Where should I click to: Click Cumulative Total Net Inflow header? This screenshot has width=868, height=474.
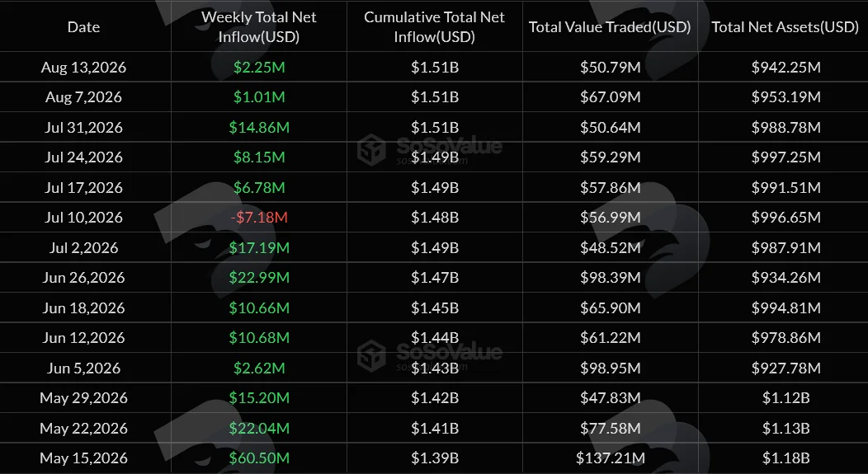coord(435,26)
